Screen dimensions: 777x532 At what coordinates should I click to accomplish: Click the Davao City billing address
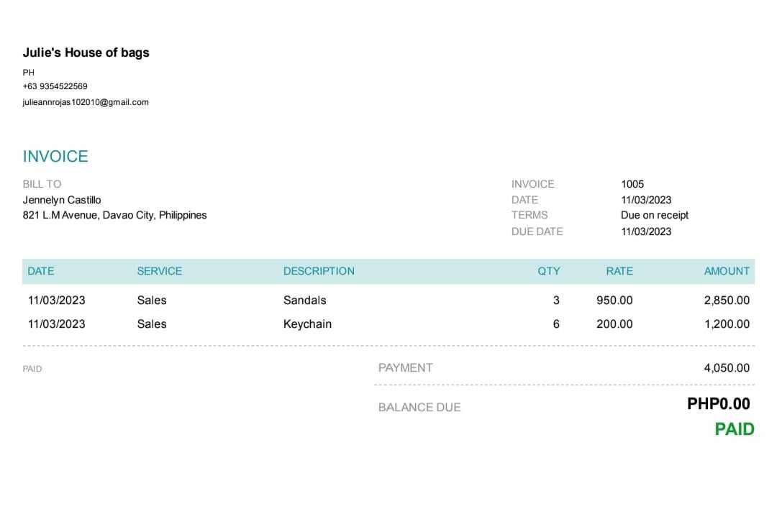[x=115, y=215]
